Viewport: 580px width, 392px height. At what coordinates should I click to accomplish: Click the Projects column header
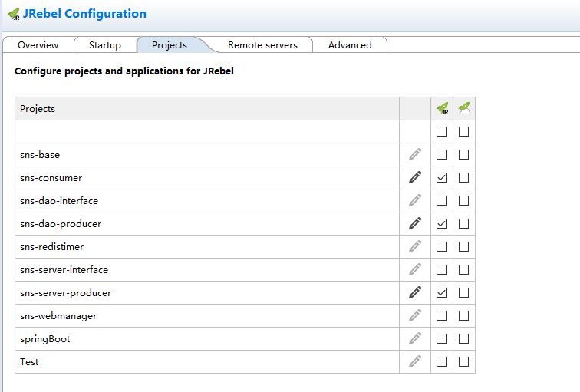click(x=207, y=109)
